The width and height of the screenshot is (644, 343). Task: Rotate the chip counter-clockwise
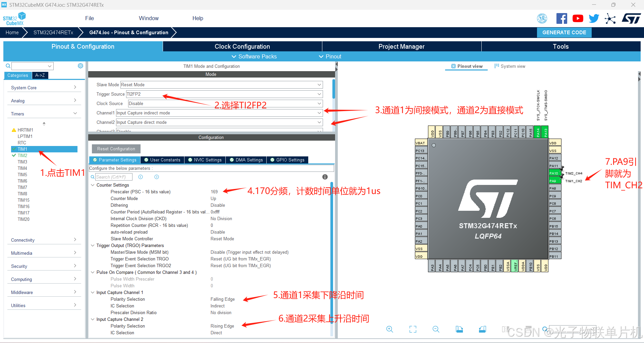tap(482, 329)
